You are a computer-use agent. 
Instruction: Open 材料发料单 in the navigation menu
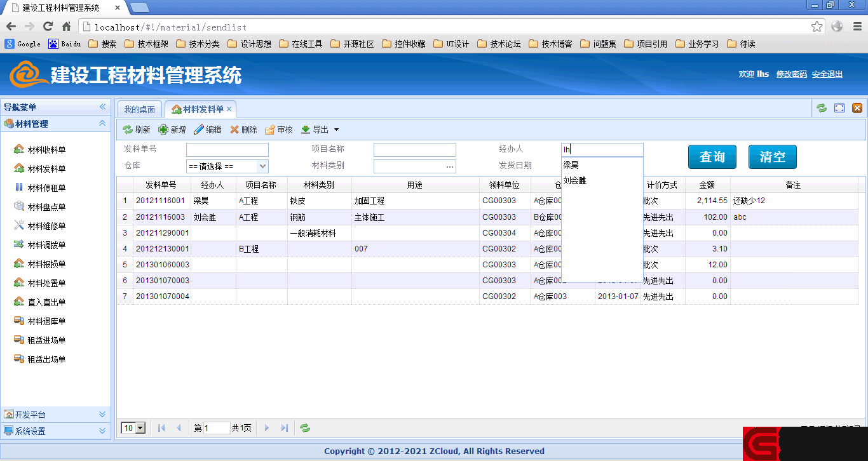(x=39, y=169)
